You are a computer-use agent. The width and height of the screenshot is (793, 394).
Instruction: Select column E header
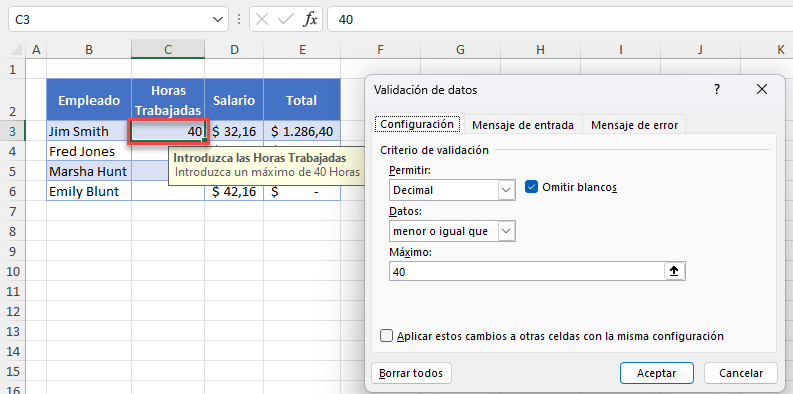tap(302, 50)
